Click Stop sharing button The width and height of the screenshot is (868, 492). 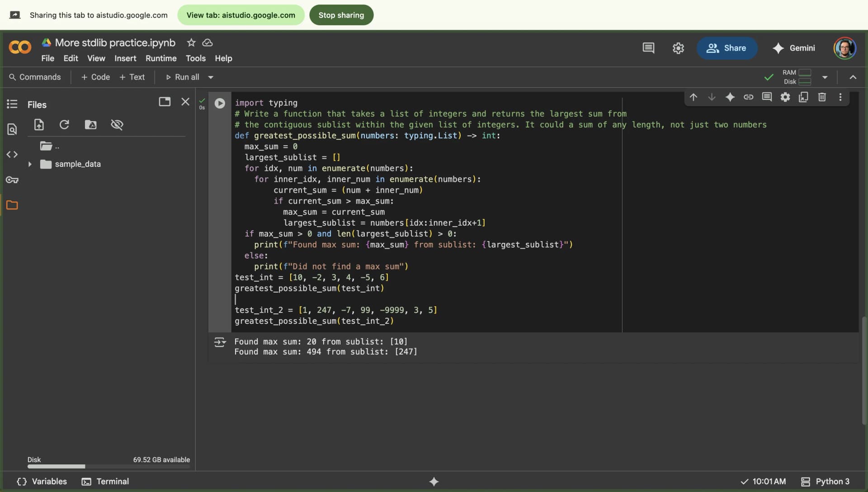pos(341,15)
